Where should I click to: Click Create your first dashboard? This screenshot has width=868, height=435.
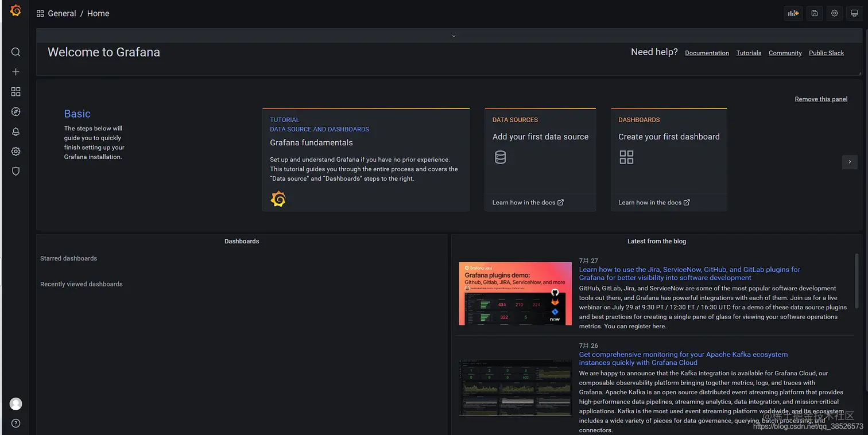(669, 137)
